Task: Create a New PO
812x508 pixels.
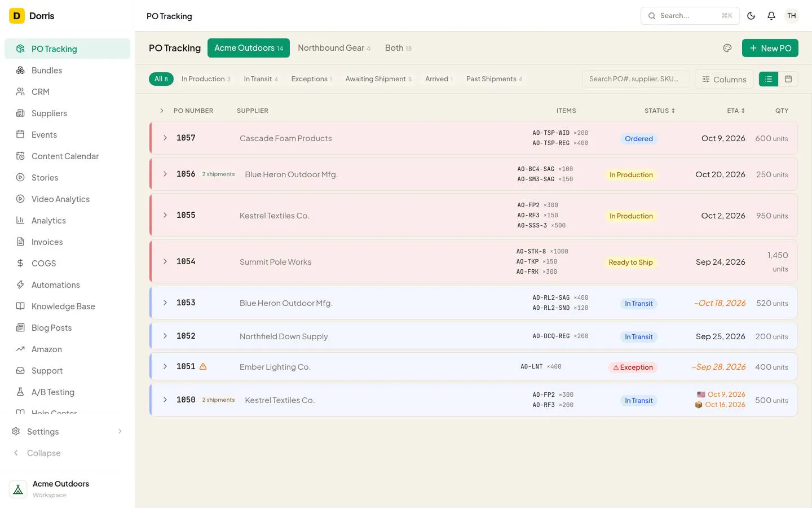Action: coord(770,48)
